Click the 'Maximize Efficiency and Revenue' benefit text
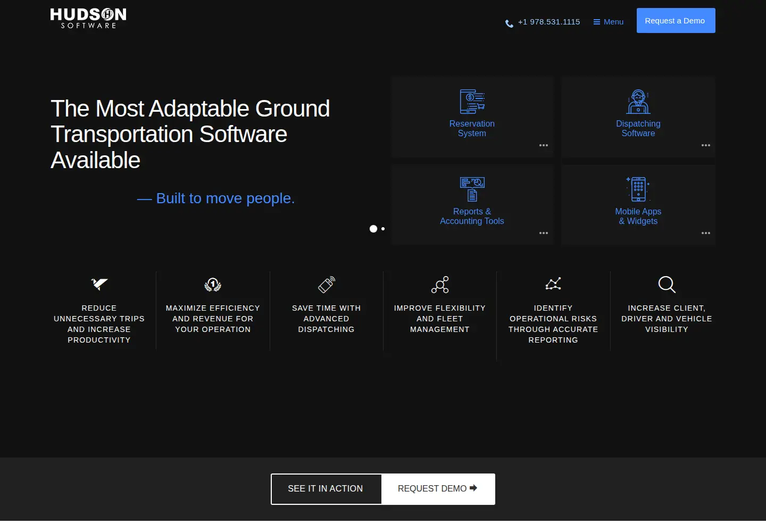The height and width of the screenshot is (532, 766). point(213,319)
